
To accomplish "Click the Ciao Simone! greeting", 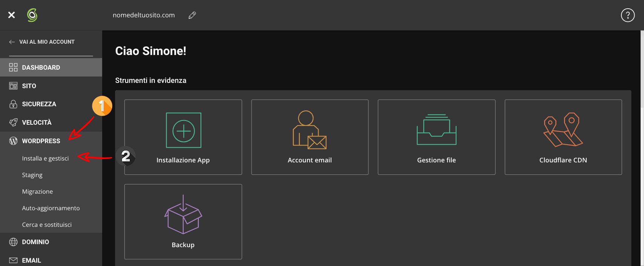I will [151, 51].
